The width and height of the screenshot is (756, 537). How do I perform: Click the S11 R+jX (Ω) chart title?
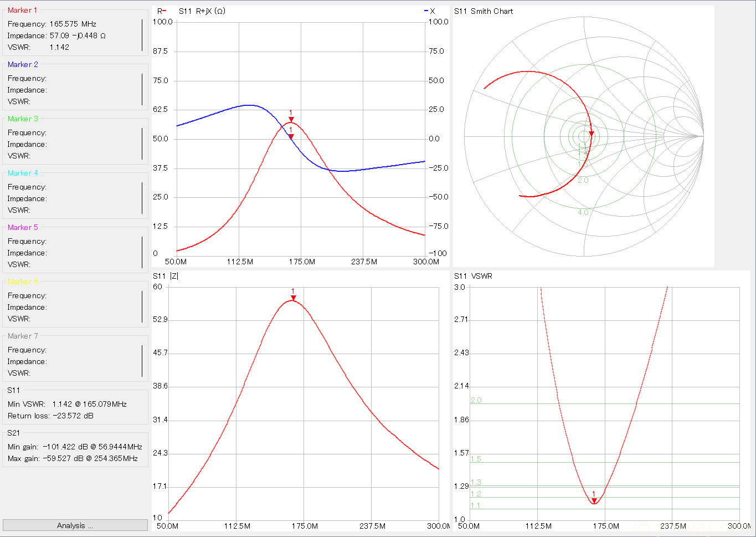202,11
